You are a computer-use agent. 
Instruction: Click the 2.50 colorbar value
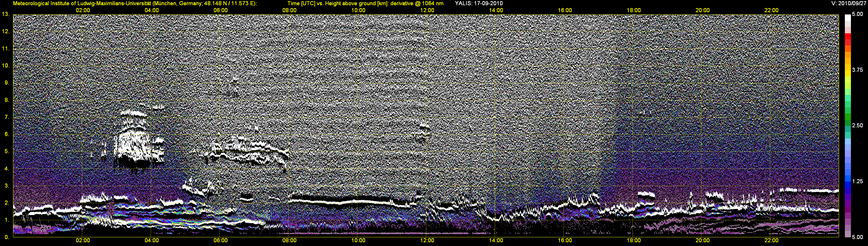858,126
